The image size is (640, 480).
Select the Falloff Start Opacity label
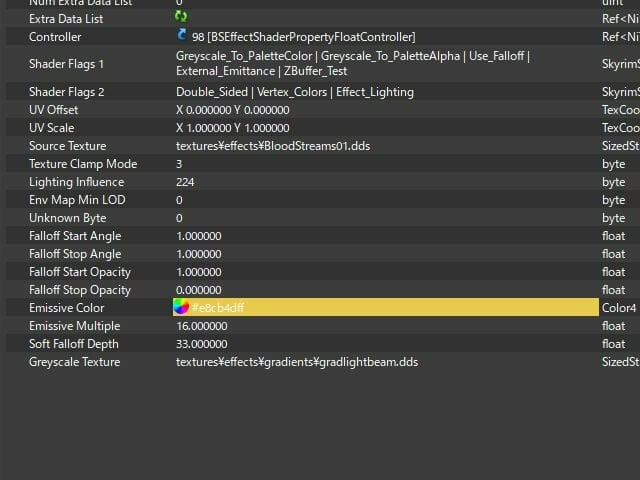80,272
